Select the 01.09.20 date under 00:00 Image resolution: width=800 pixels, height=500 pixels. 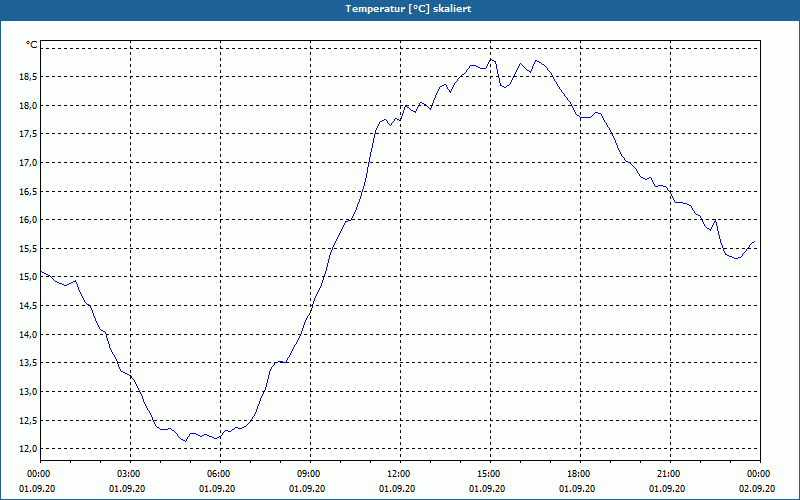click(37, 489)
